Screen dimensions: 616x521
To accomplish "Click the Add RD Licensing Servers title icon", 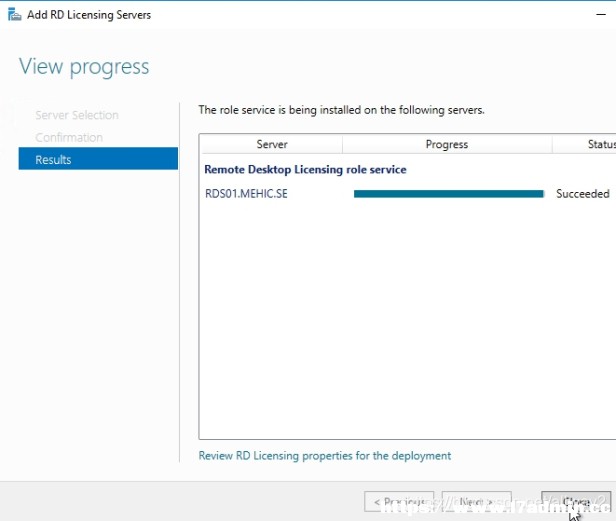I will point(15,15).
